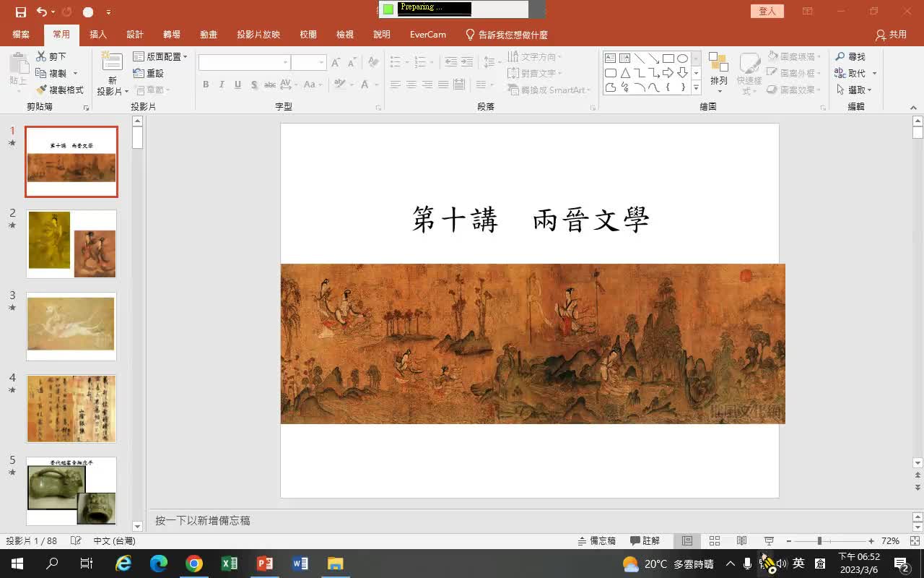The height and width of the screenshot is (578, 924).
Task: Open the Select (選取) dropdown
Action: click(x=855, y=90)
